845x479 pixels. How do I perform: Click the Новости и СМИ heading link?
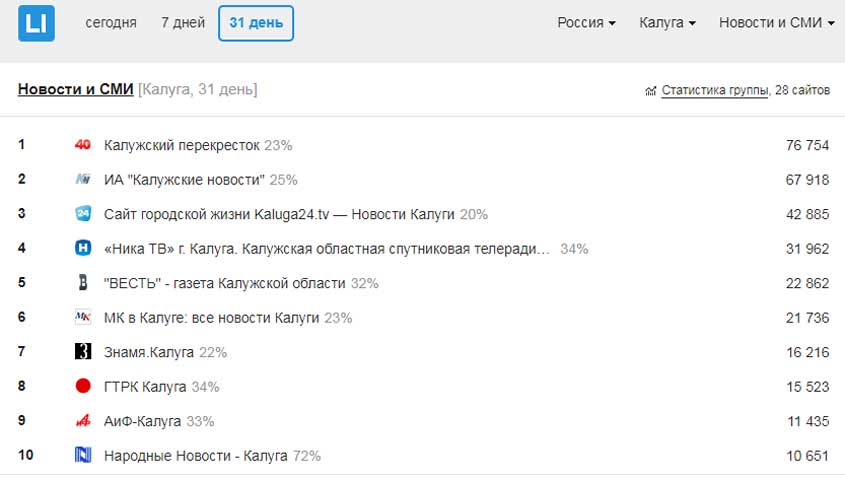(76, 90)
